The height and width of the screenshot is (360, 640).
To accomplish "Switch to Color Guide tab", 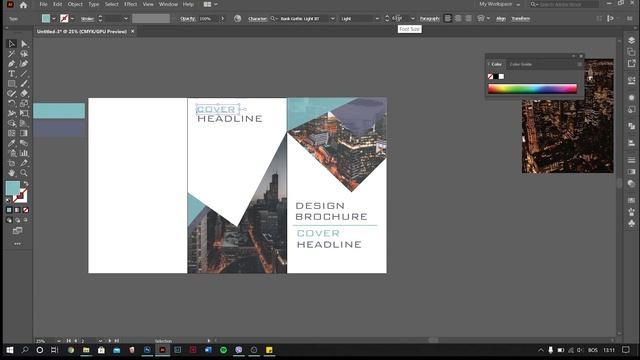I will [520, 64].
